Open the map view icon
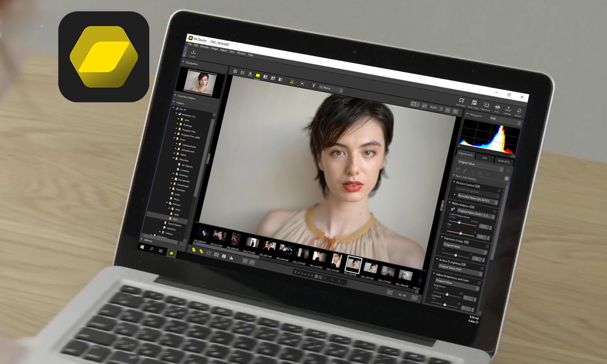The image size is (607, 364). point(250,74)
